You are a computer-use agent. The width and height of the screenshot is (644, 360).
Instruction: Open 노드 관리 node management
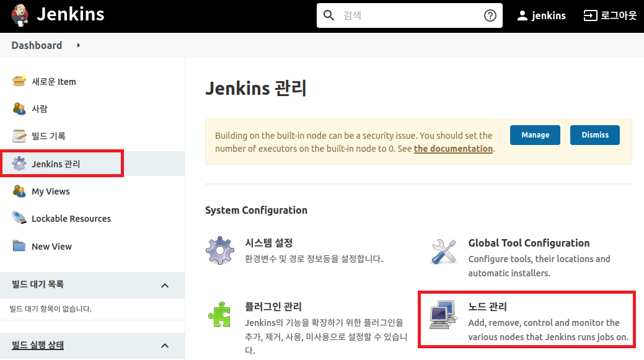(x=488, y=307)
